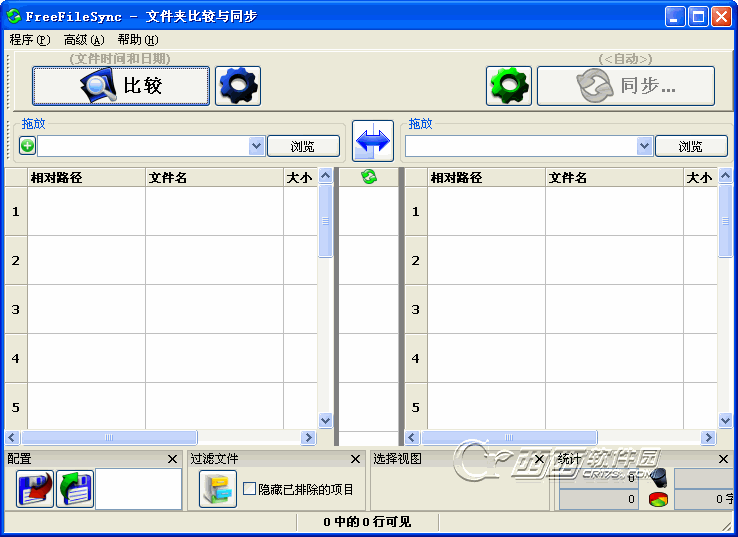The width and height of the screenshot is (738, 537).
Task: Close the 过滤文件 panel
Action: [355, 459]
